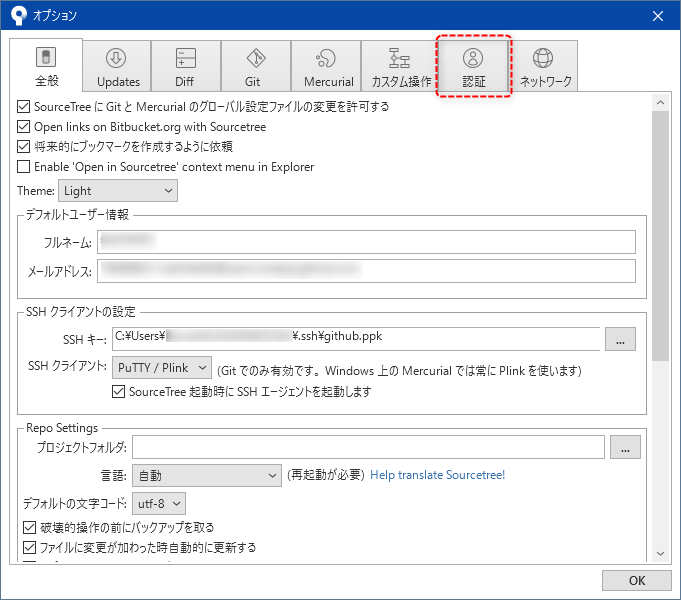Enable 'Open in Sourcetree' context menu checkbox
Screen dimensions: 681x600
(23, 167)
